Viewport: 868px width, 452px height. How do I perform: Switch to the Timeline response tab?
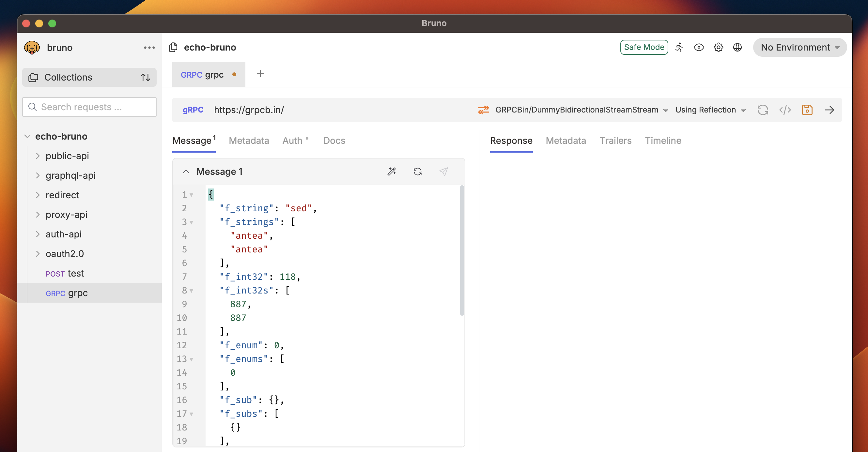click(662, 141)
